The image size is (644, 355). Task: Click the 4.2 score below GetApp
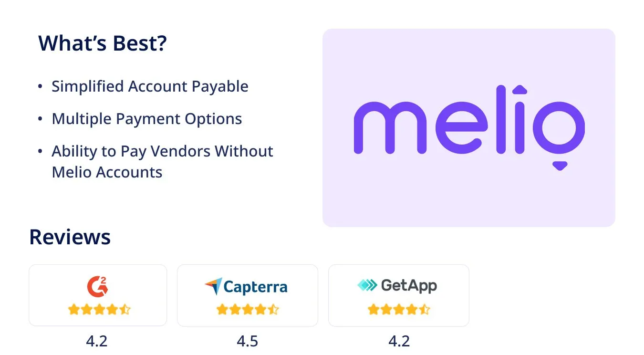[x=399, y=341]
